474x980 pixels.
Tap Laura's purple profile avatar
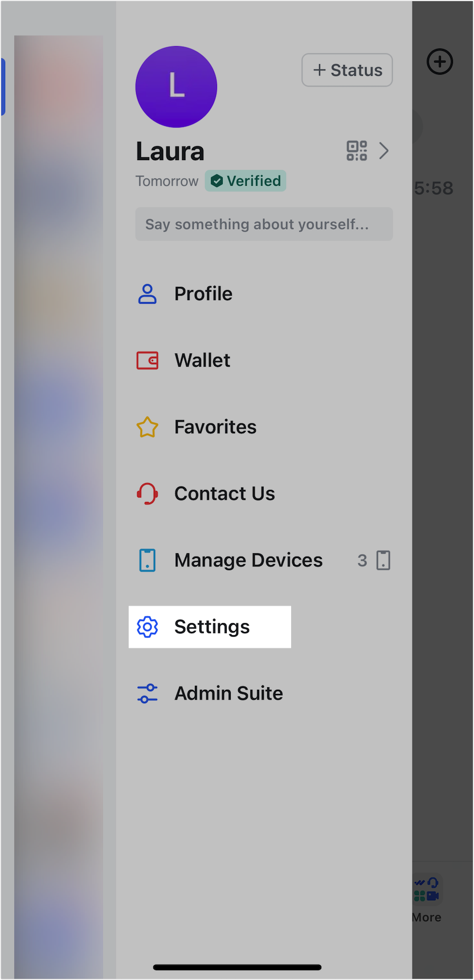coord(176,87)
